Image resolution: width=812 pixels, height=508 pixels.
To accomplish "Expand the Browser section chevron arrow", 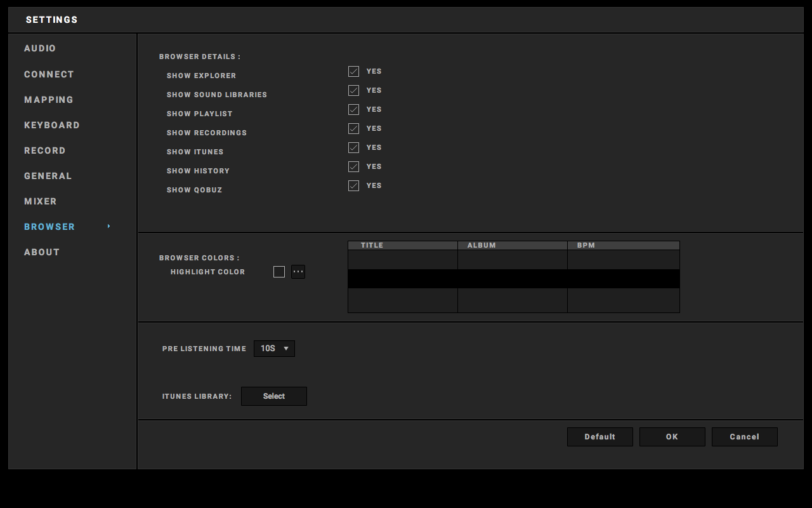I will pyautogui.click(x=108, y=226).
